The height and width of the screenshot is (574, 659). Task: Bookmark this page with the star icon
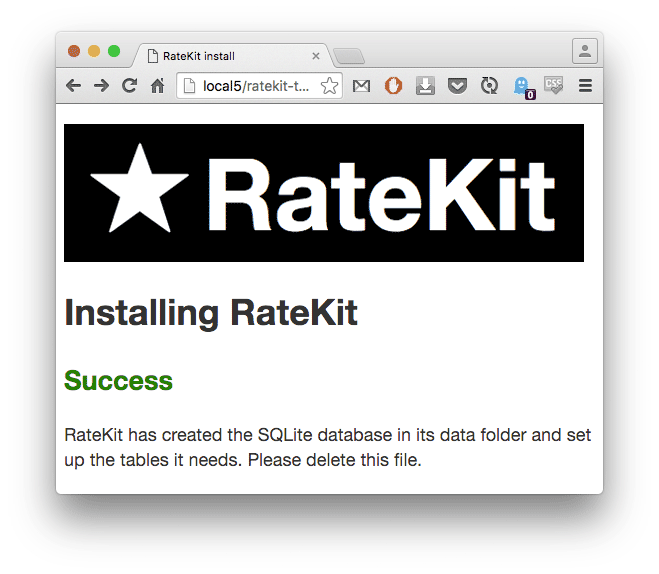329,86
